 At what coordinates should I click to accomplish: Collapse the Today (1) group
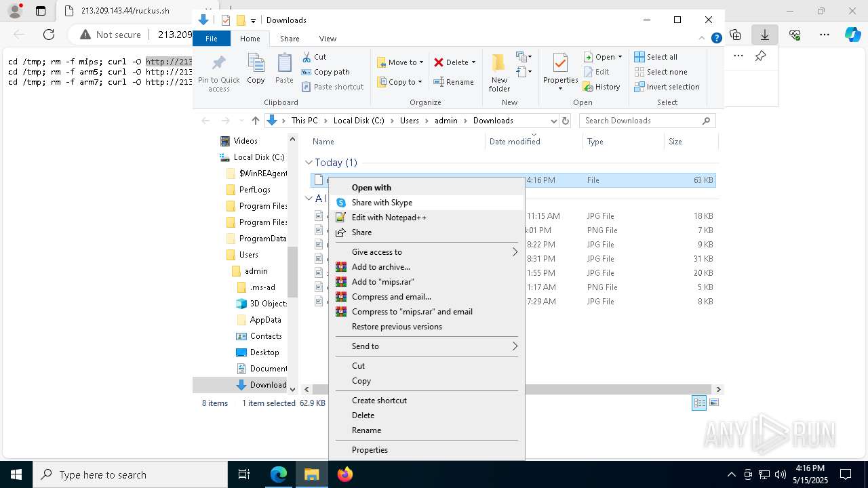tap(309, 163)
